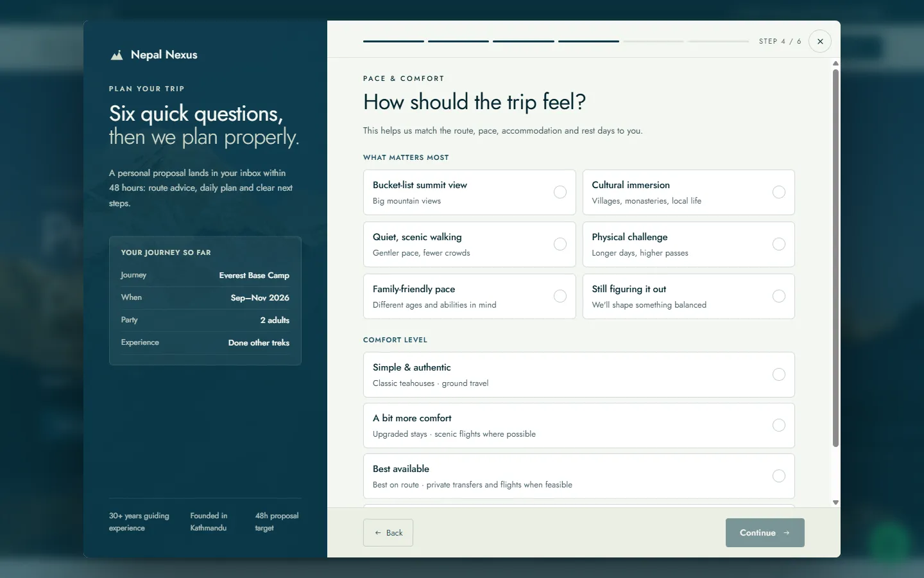Choose A bit more comfort

pos(579,425)
